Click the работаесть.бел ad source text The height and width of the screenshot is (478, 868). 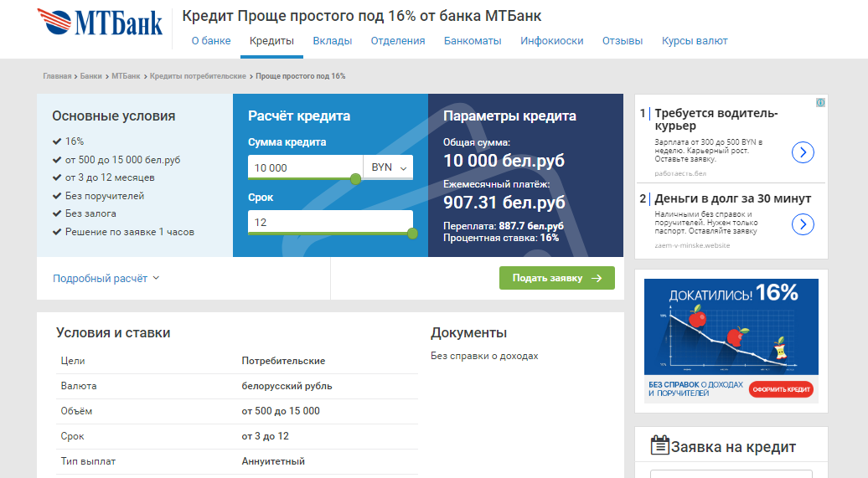[680, 173]
